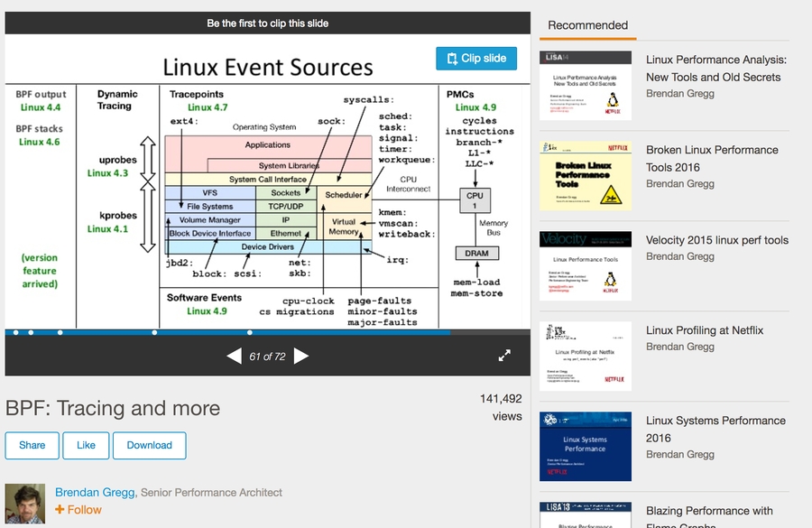The height and width of the screenshot is (528, 812).
Task: Open Linux Profiling at Netflix thumbnail
Action: [585, 357]
